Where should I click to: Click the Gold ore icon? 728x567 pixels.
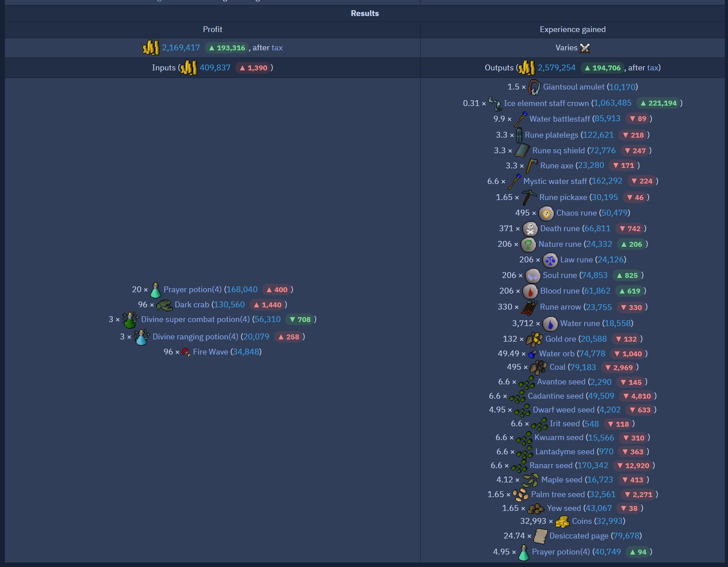534,339
